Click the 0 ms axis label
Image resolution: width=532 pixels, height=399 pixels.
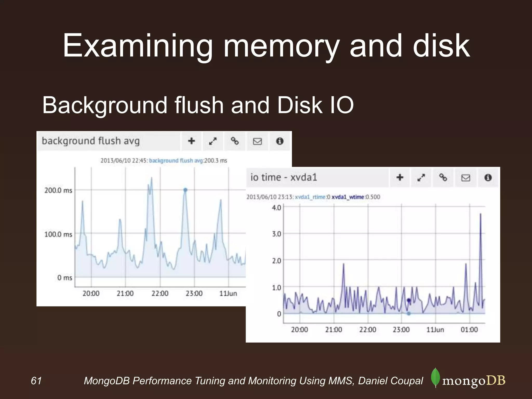[x=65, y=278]
